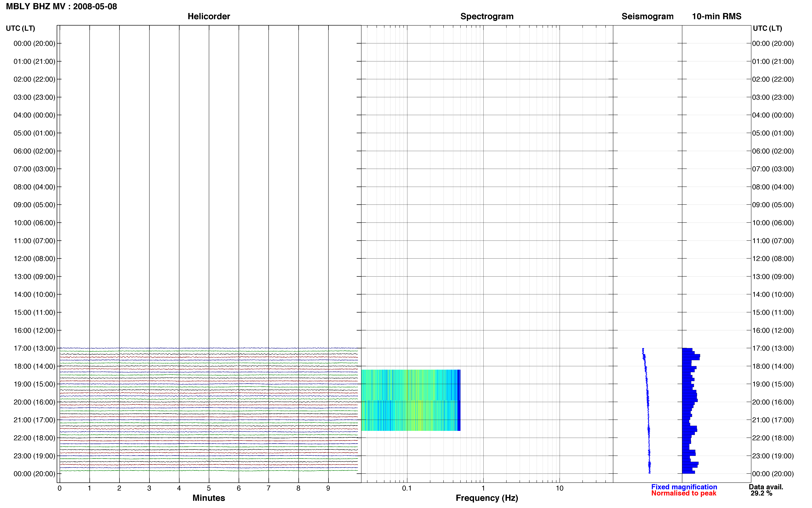Click left axis label 02:00 (22:00)
The height and width of the screenshot is (508, 812).
[x=34, y=79]
